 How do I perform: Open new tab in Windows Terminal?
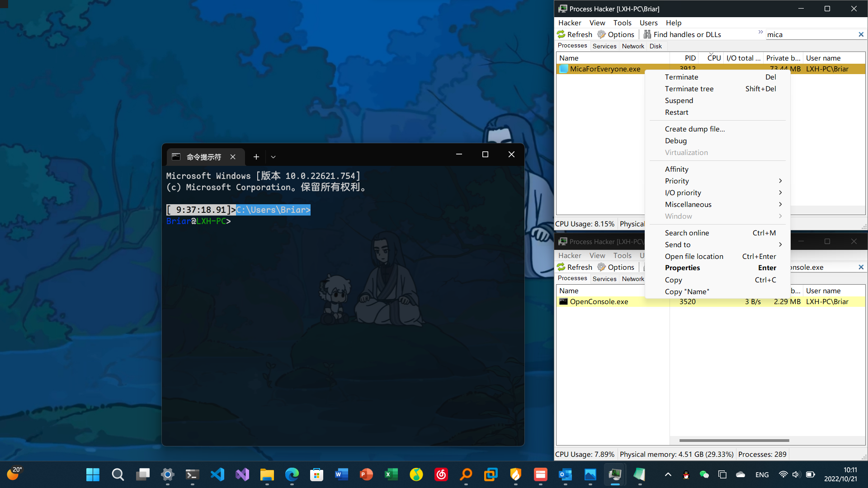[256, 157]
